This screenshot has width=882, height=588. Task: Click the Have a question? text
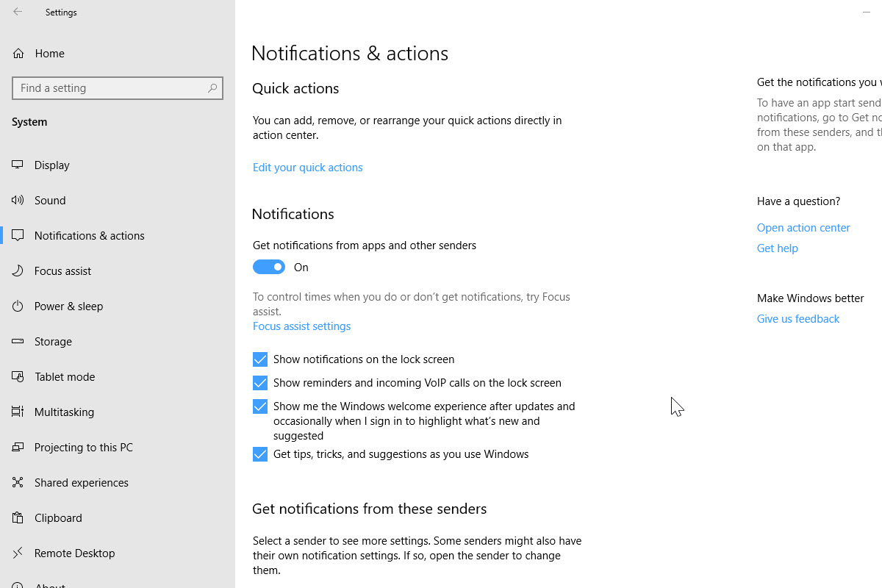click(x=799, y=201)
